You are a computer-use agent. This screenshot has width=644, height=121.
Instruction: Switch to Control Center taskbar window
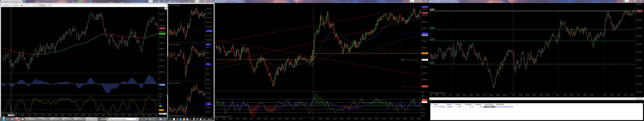43,119
